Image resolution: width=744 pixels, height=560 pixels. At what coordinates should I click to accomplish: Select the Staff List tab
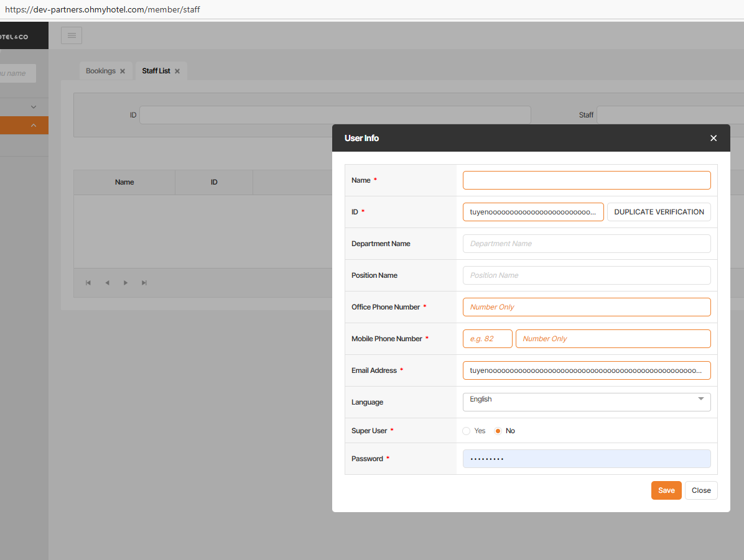[156, 71]
